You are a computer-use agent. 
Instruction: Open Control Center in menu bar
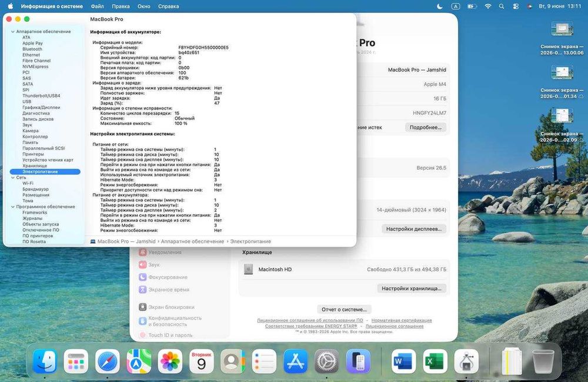point(516,6)
